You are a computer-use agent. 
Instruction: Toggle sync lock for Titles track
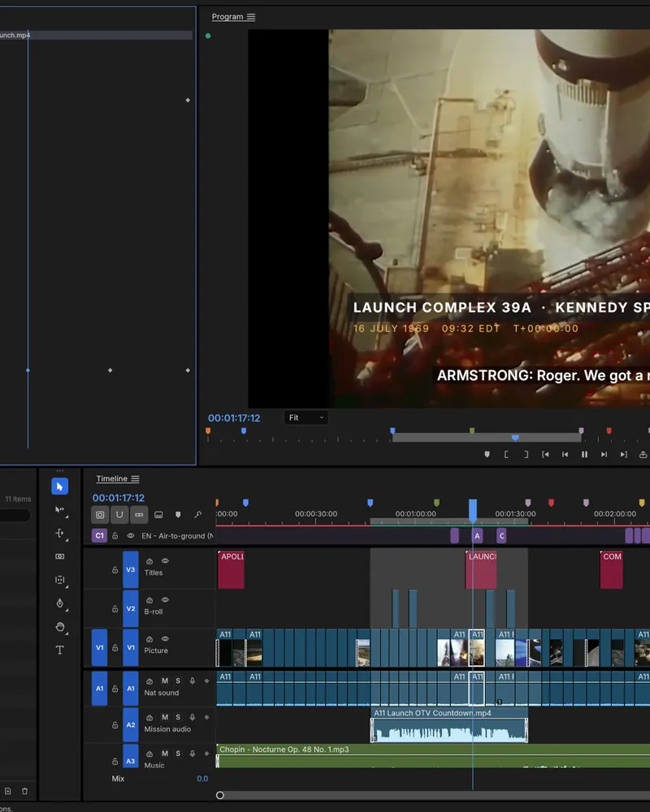point(149,561)
